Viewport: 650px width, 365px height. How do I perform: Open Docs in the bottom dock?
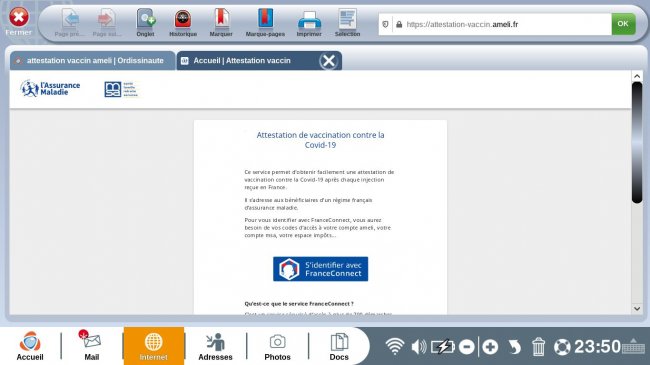(339, 346)
